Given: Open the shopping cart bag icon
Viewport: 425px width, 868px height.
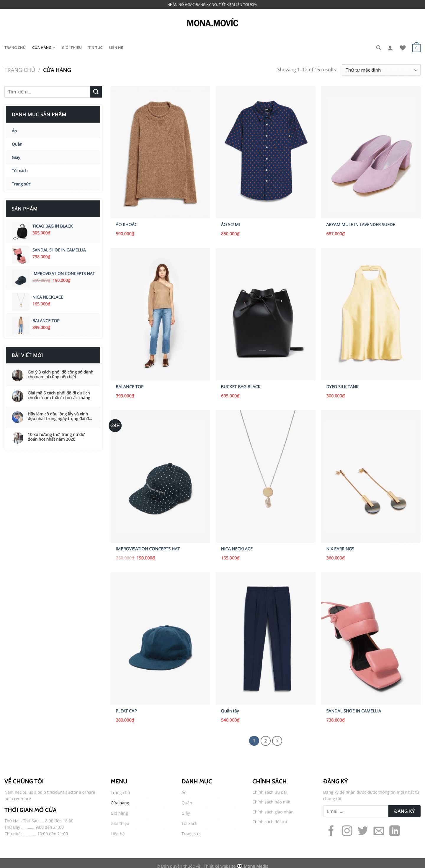Looking at the screenshot, I should 416,47.
